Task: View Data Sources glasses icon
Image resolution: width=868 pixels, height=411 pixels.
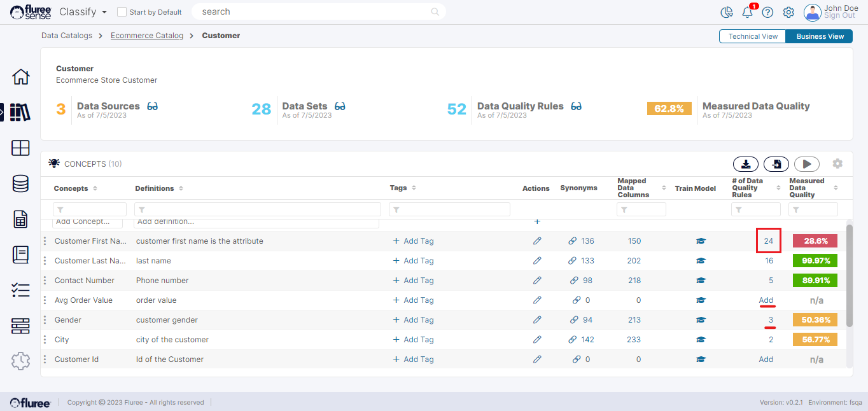Action: tap(152, 106)
